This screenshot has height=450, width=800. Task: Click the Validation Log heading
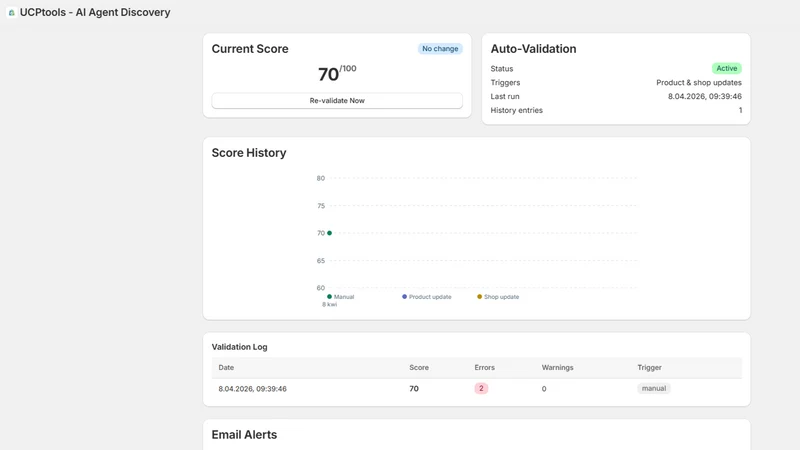pyautogui.click(x=239, y=347)
